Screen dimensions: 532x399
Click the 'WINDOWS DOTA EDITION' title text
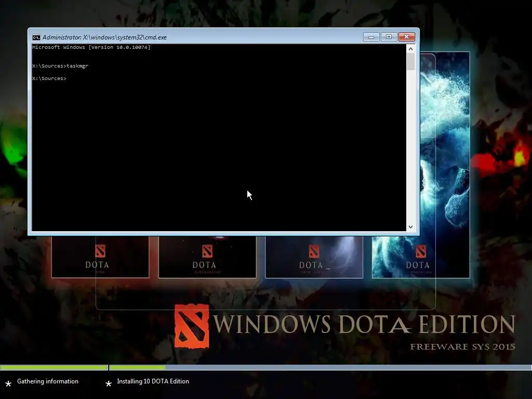pyautogui.click(x=364, y=324)
